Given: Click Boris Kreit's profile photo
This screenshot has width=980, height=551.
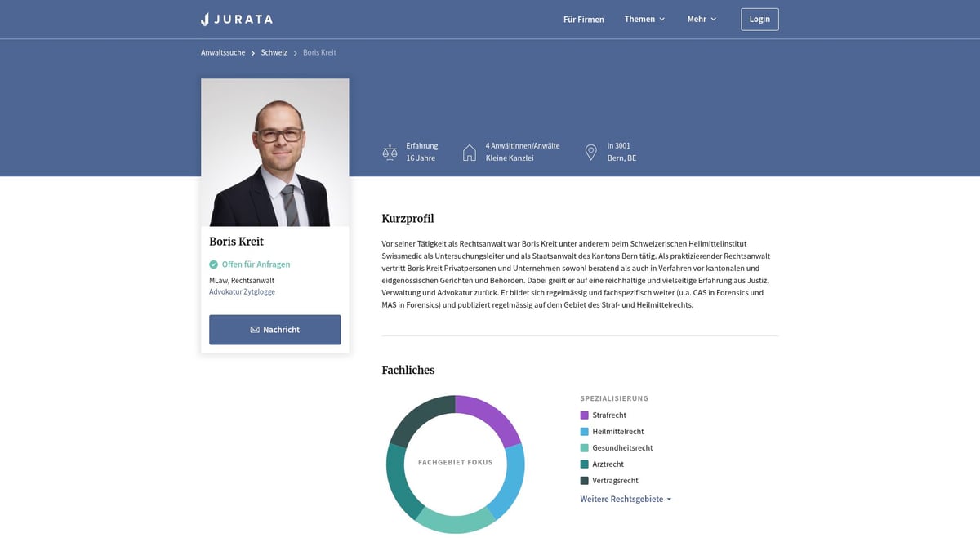Looking at the screenshot, I should [275, 153].
